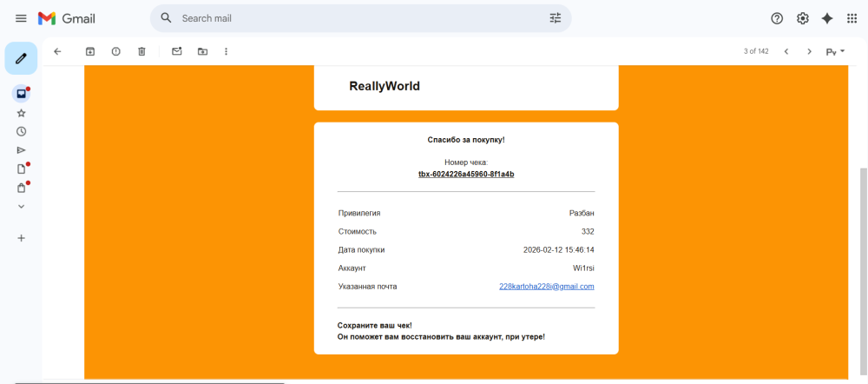Click the Gmail logo

coord(67,18)
